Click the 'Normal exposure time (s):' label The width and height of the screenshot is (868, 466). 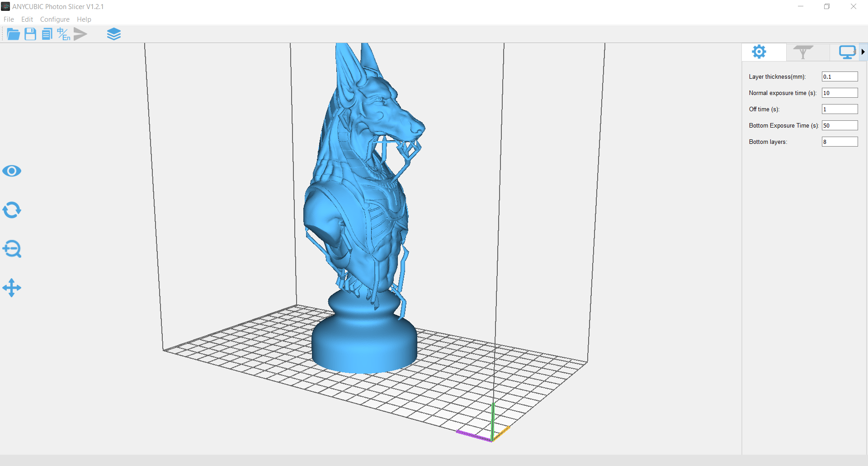pos(783,93)
